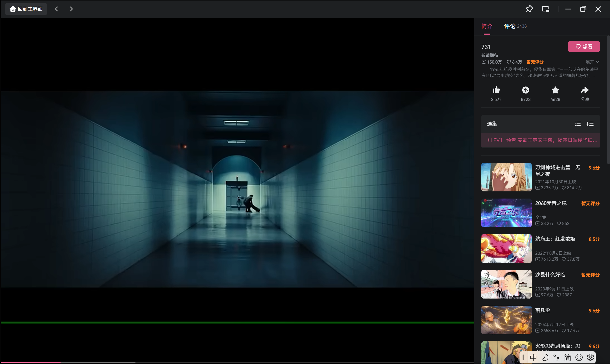Play the PV1 预告 episode entry
This screenshot has width=610, height=364.
click(x=540, y=140)
